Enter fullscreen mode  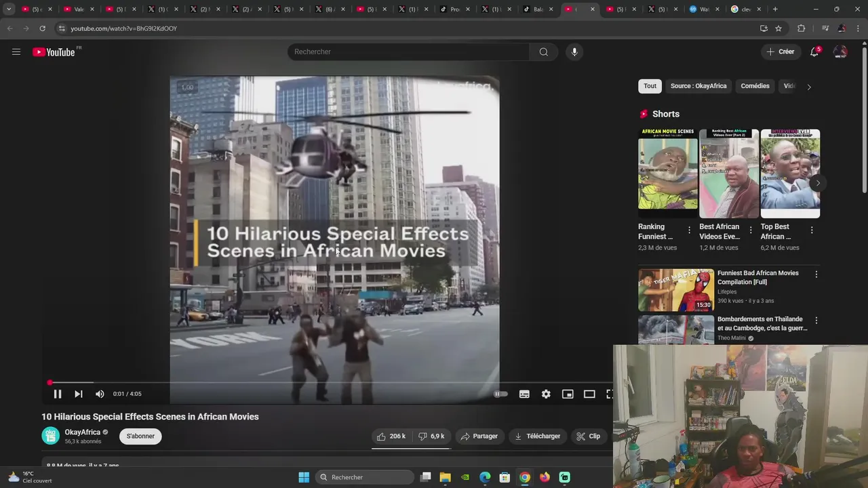click(x=609, y=394)
